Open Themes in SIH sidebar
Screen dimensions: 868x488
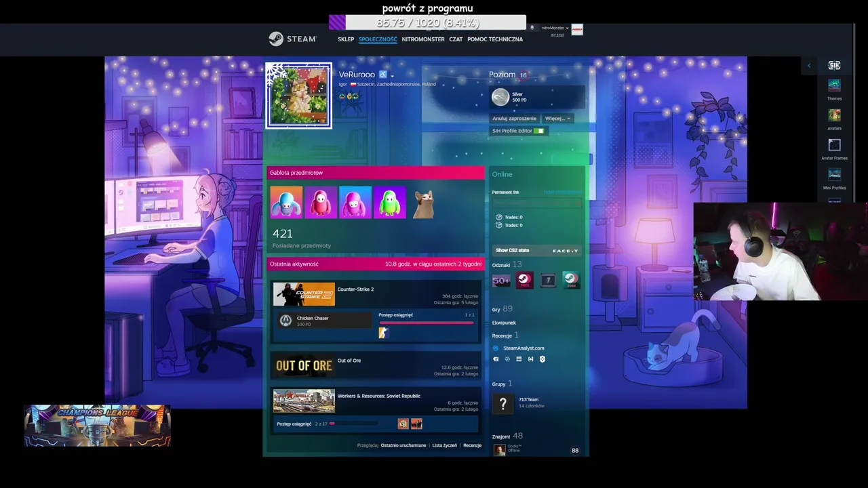click(834, 89)
